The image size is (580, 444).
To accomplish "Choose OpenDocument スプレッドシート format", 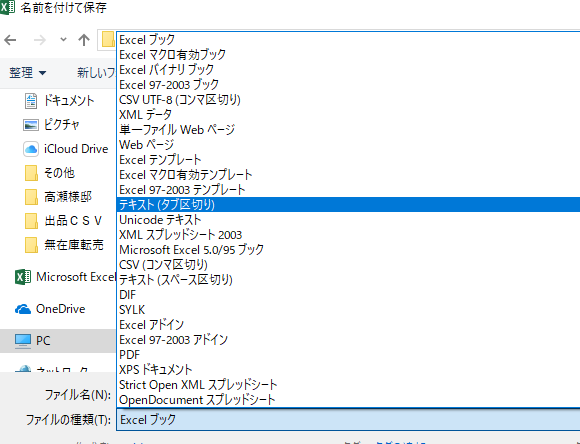I will [x=348, y=400].
